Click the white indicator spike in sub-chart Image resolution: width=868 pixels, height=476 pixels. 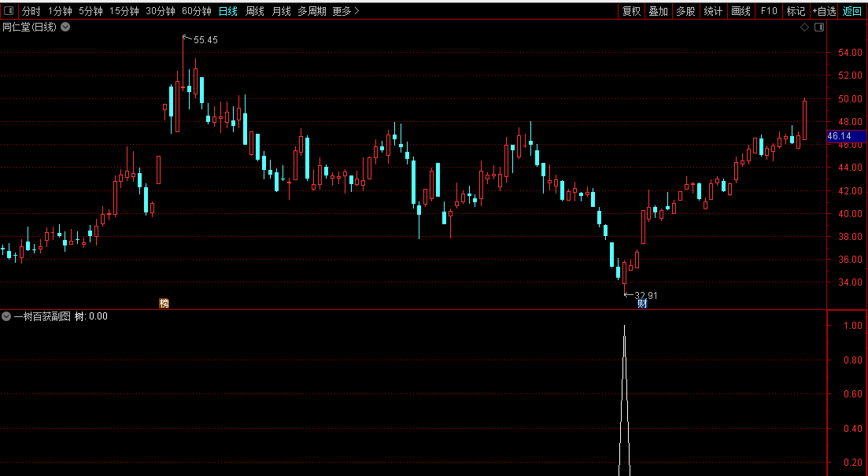(624, 400)
